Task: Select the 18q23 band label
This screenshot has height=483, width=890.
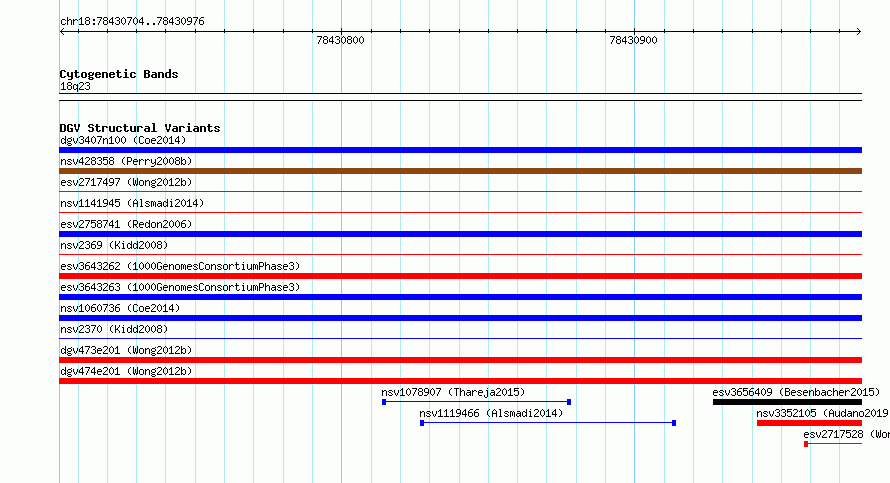Action: 75,86
